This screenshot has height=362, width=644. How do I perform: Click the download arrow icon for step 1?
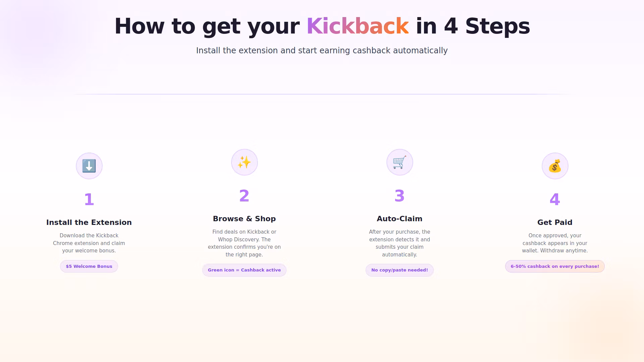(89, 166)
